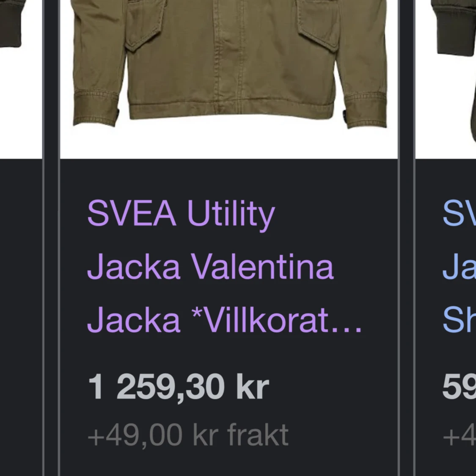This screenshot has height=476, width=476.
Task: Click the +49,00 kr frakt shipping text
Action: [x=188, y=435]
